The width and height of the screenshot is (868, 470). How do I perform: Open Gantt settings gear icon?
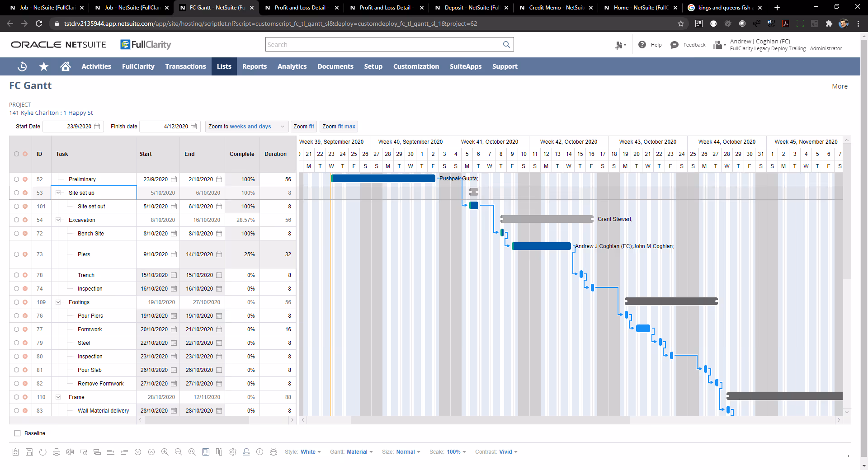233,452
